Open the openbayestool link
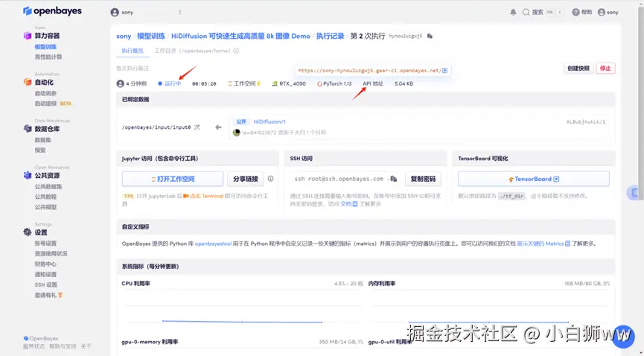The image size is (644, 356). (213, 244)
